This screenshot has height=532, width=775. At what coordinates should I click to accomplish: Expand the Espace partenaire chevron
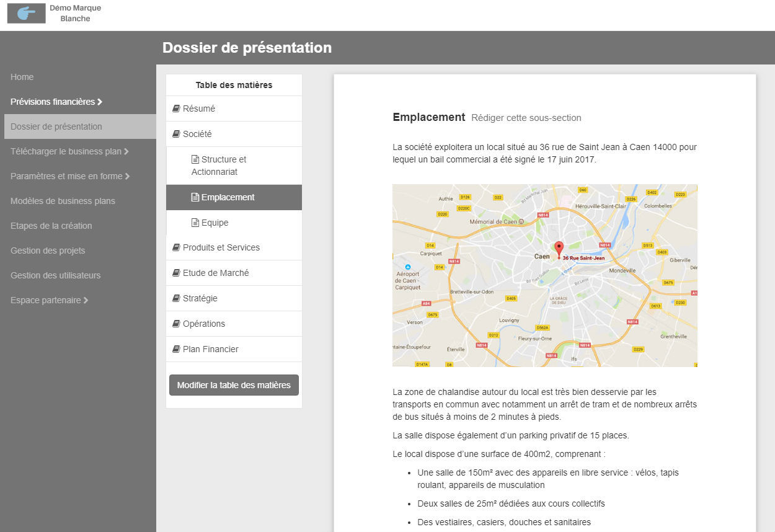coord(86,300)
